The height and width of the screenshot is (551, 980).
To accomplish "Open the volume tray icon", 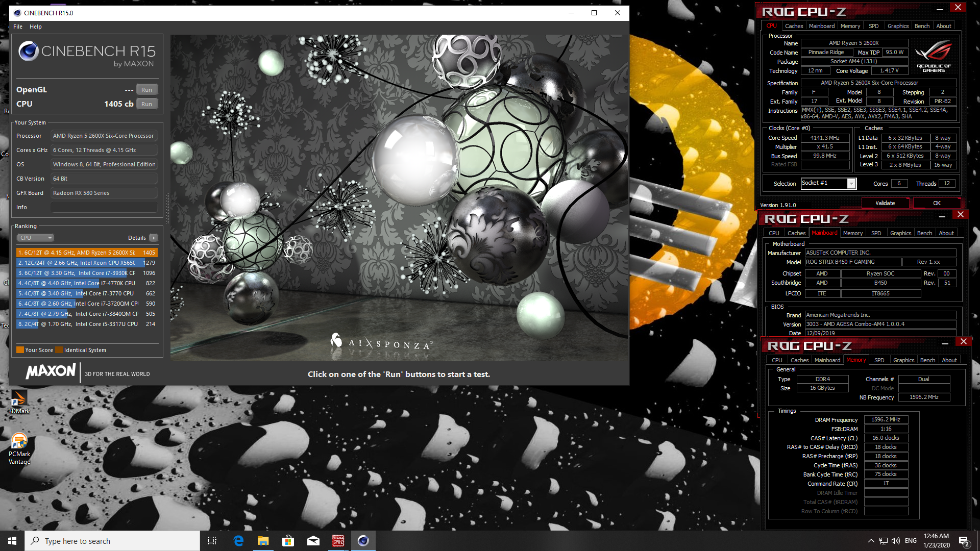I will pos(896,541).
